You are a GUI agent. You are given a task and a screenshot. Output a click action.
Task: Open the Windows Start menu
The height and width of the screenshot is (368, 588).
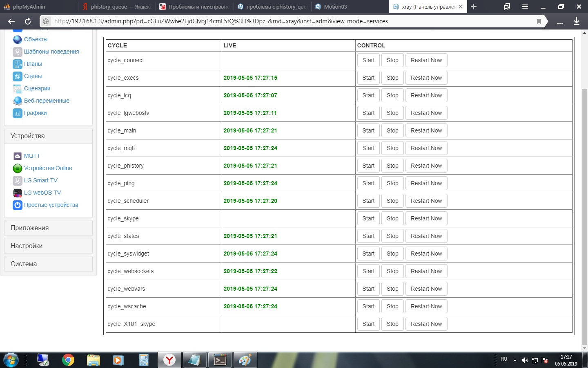coord(11,360)
